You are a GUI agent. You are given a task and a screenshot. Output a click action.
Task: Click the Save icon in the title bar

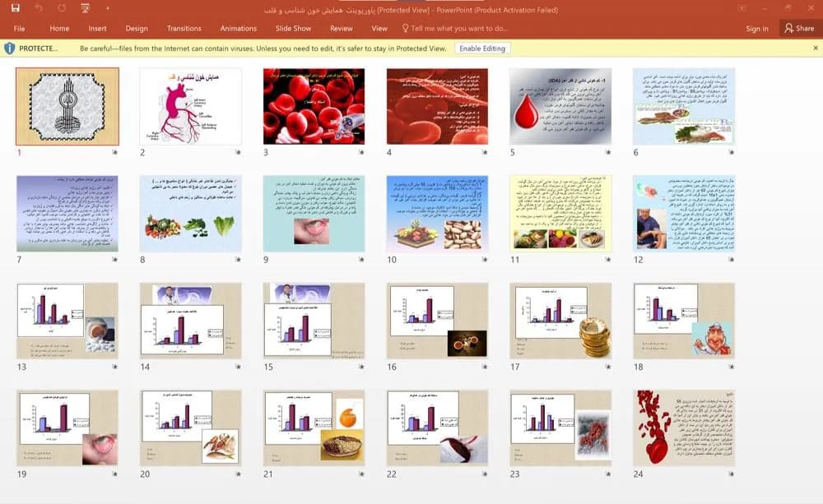click(x=15, y=8)
